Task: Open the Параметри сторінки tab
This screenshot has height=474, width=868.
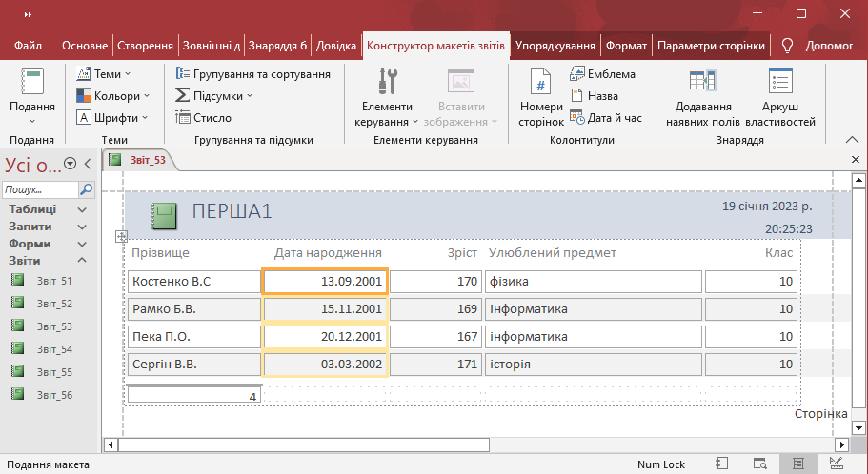Action: coord(711,46)
